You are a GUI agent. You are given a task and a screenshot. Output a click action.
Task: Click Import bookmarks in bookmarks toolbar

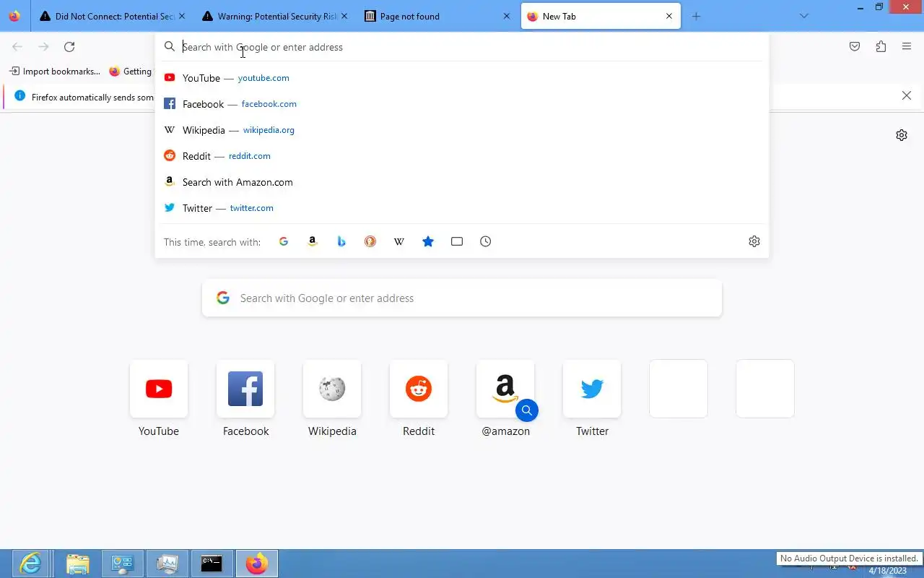(x=55, y=72)
